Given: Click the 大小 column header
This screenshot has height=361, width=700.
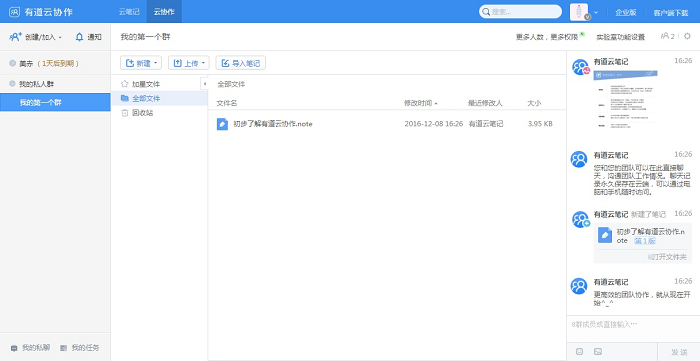Looking at the screenshot, I should tap(534, 103).
